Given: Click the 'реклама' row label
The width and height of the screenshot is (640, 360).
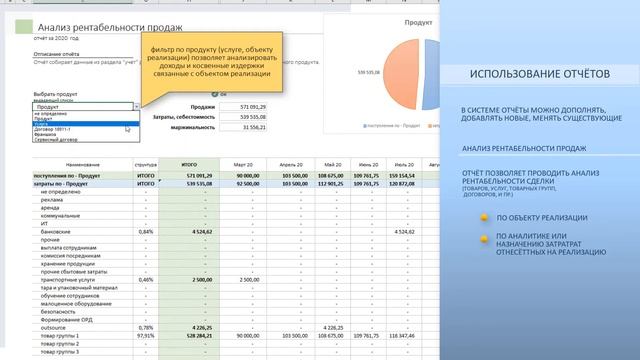Looking at the screenshot, I should (x=52, y=200).
